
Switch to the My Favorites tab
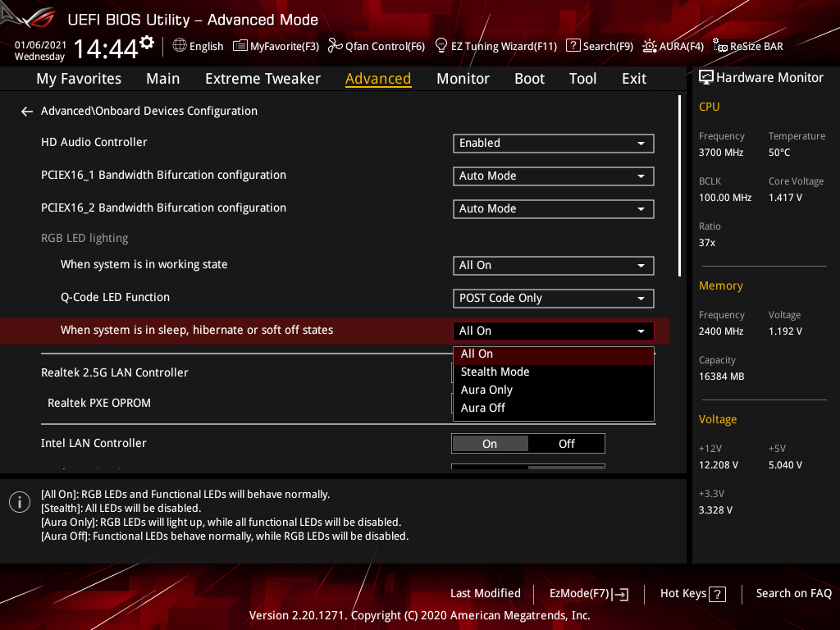click(79, 79)
